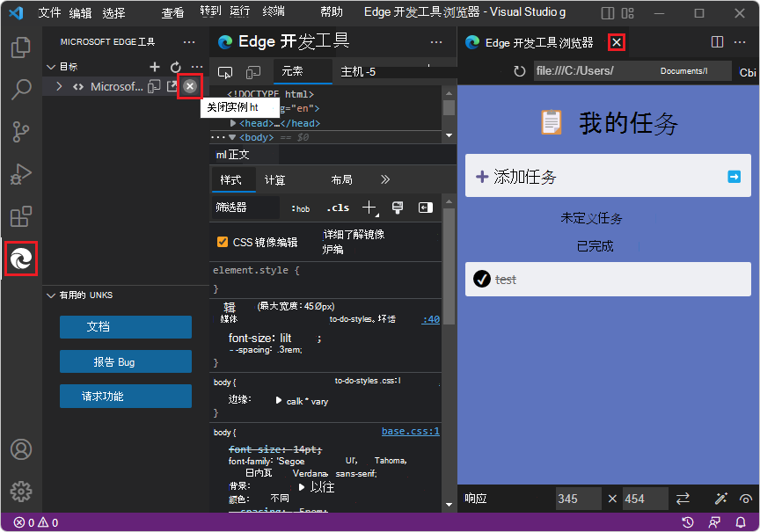This screenshot has height=532, width=760.
Task: Open the Source Control view
Action: [x=20, y=130]
